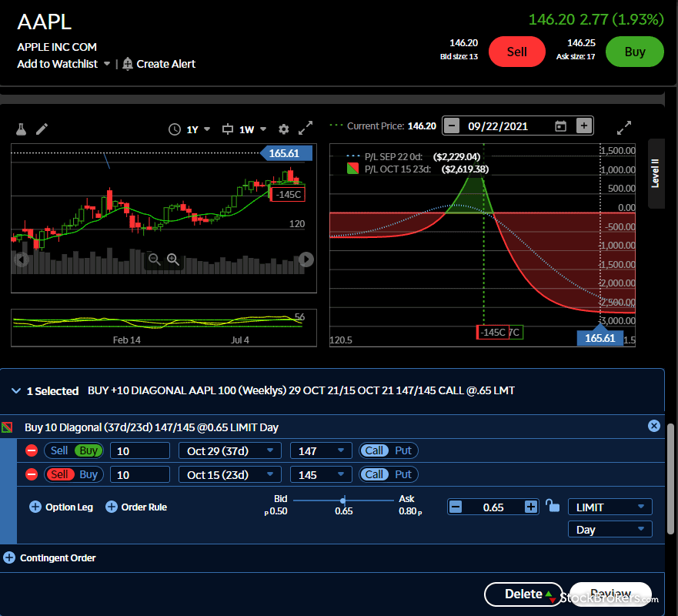Viewport: 678px width, 616px height.
Task: Expand the price chart to fullscreen
Action: pos(306,129)
